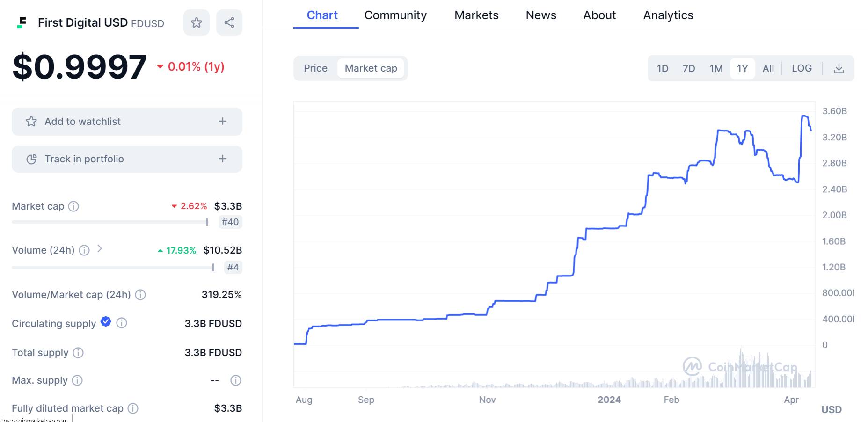Click the $10.52B volume value
The height and width of the screenshot is (422, 868).
[x=223, y=250]
